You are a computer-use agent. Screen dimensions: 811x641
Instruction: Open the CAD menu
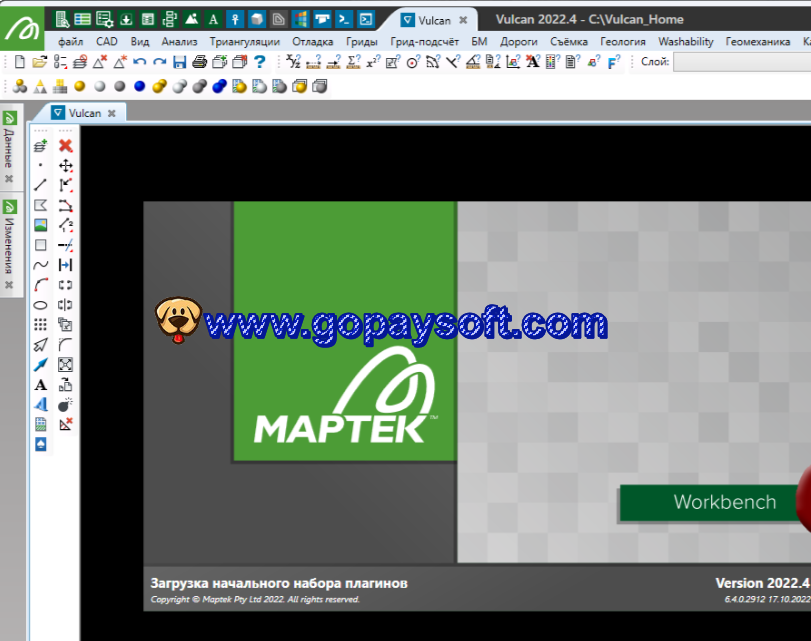(x=107, y=42)
